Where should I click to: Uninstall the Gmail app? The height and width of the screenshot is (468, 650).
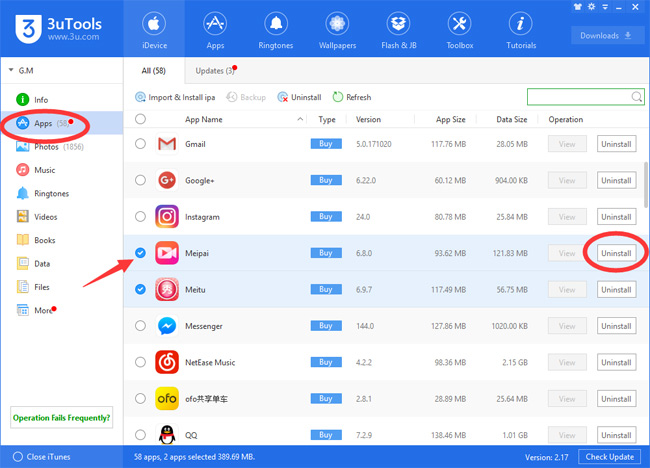pos(616,144)
